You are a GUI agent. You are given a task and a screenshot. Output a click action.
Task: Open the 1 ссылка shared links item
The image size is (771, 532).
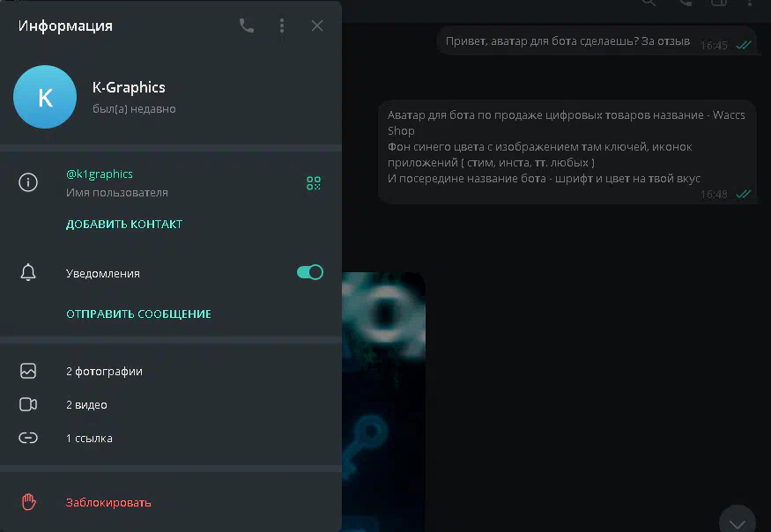(x=89, y=439)
